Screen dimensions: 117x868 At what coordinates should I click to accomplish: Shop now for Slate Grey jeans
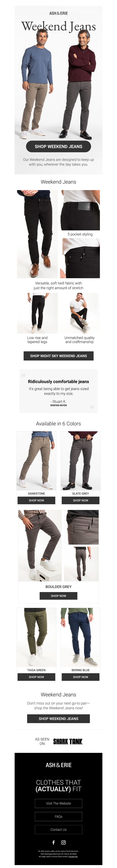tap(81, 500)
